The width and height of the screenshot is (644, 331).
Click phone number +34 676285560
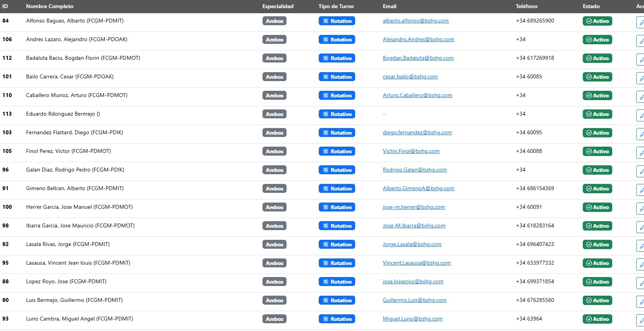tap(535, 300)
